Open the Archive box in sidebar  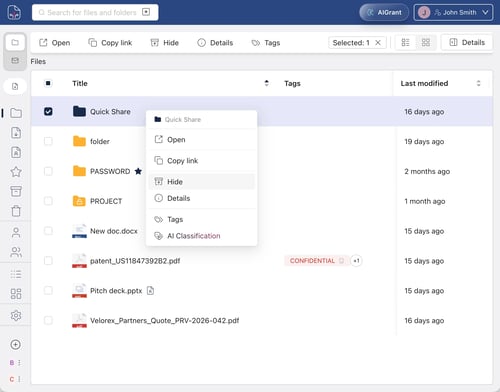(16, 191)
